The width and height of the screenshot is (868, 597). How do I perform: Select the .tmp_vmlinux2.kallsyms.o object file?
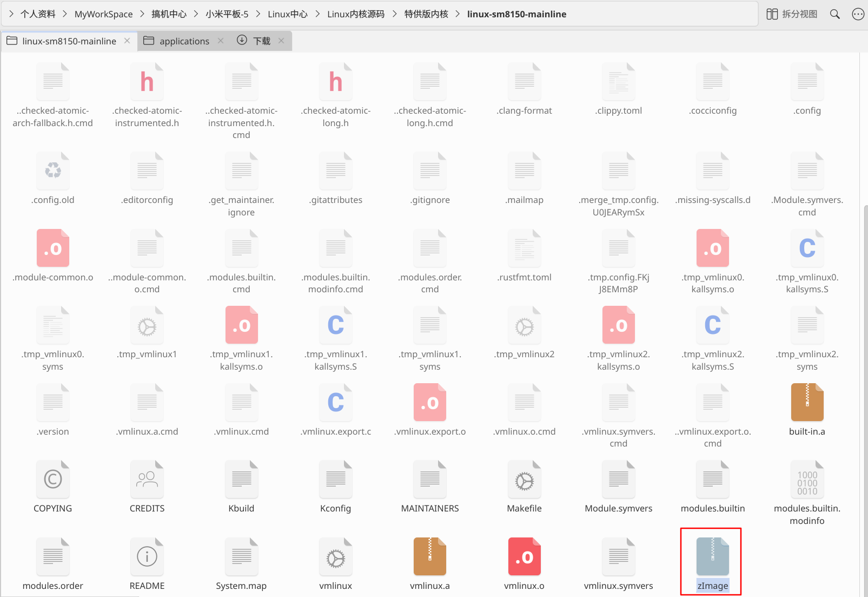pos(618,338)
